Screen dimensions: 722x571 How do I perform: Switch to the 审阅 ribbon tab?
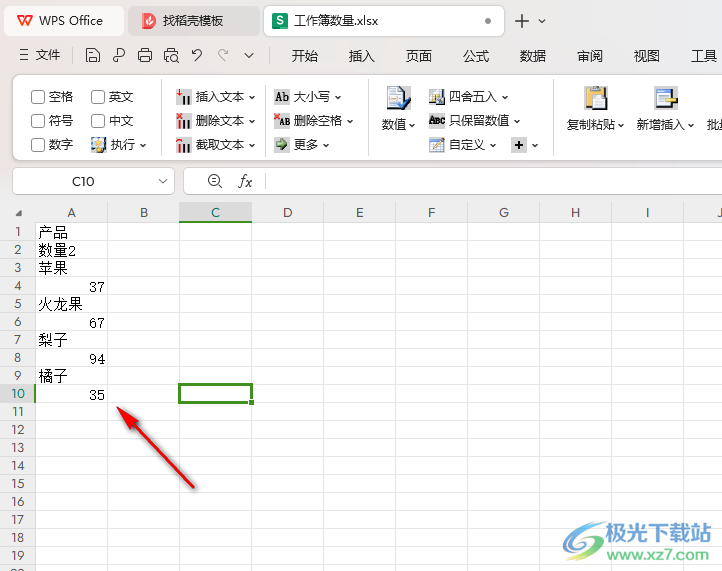click(x=590, y=56)
